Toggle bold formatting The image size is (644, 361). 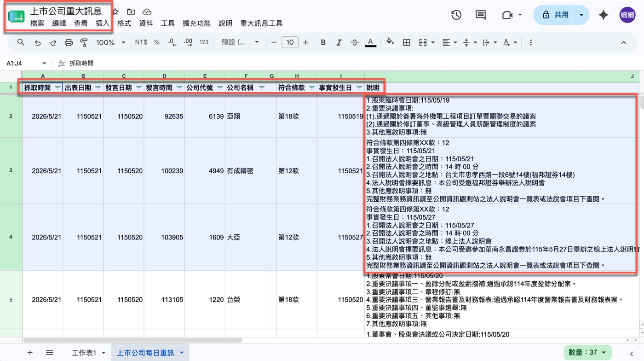point(323,42)
